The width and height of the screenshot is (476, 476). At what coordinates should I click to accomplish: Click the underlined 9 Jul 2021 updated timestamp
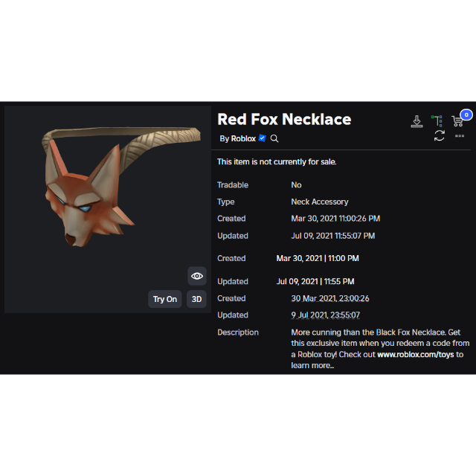tap(326, 315)
